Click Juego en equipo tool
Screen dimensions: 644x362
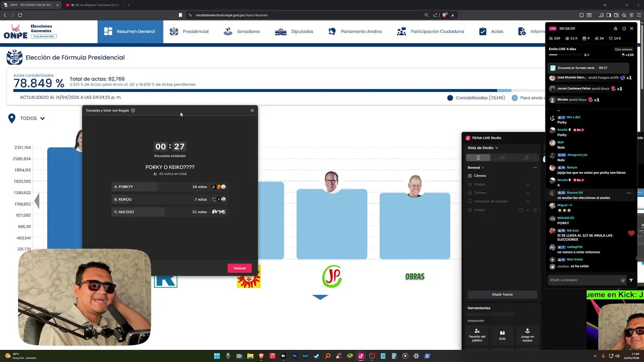coord(527,335)
